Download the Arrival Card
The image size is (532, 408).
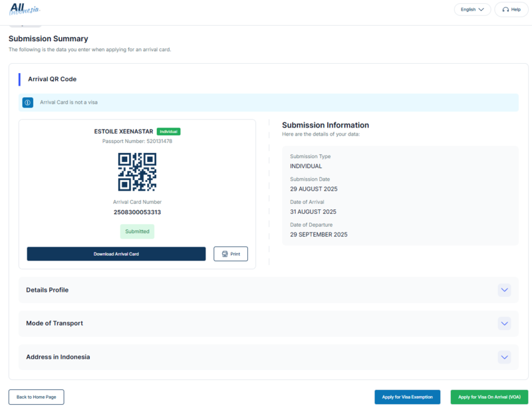[116, 254]
